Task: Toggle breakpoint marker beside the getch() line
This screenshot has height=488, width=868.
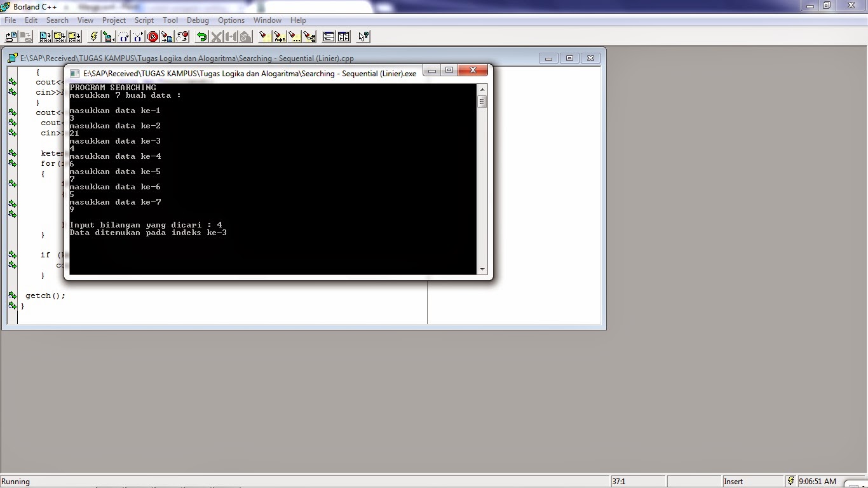Action: point(11,295)
